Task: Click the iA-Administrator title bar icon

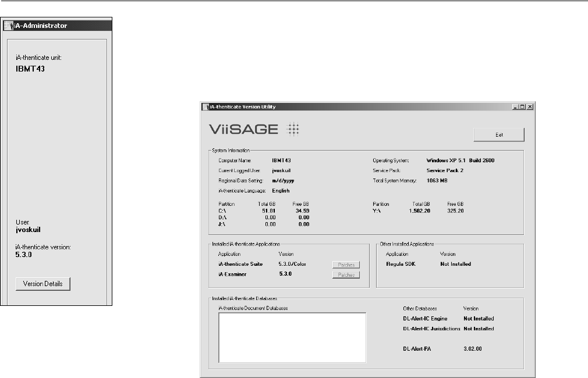Action: (x=8, y=26)
